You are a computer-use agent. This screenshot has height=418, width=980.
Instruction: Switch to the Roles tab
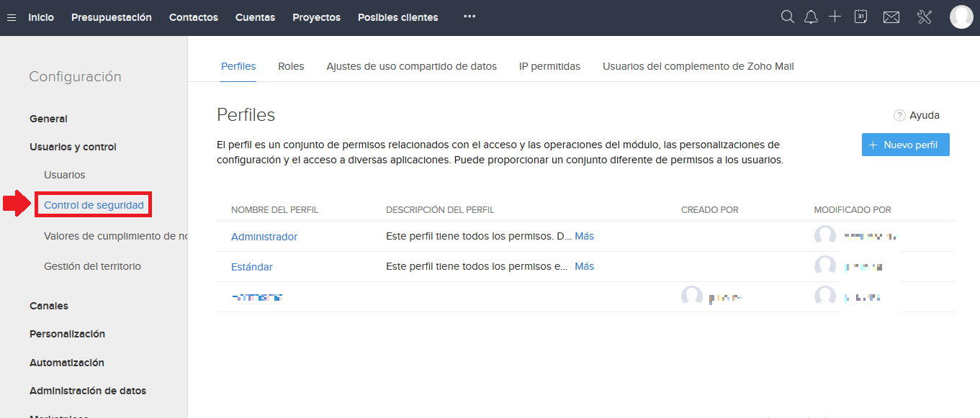pos(291,65)
